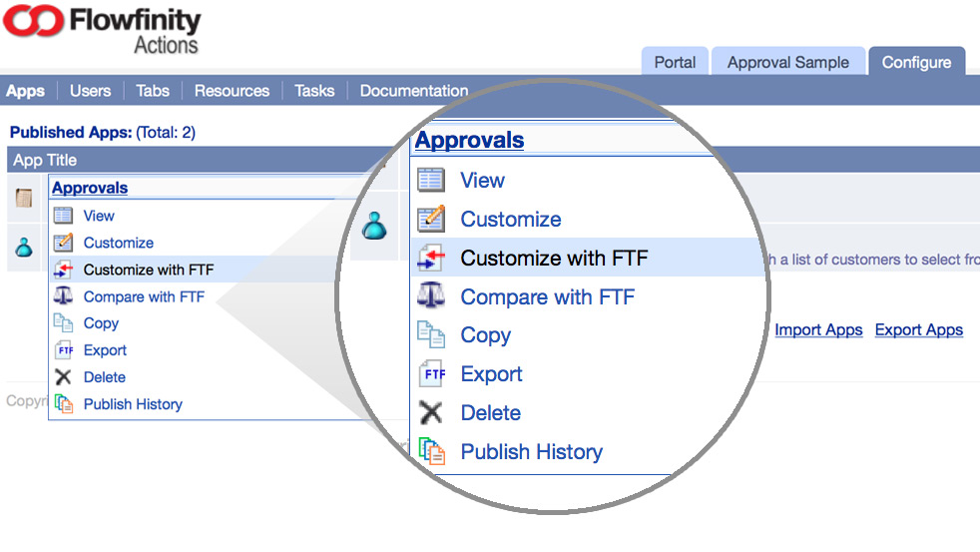Click the Flowfinity Actions logo
Screen dimensions: 980x552
[x=102, y=28]
